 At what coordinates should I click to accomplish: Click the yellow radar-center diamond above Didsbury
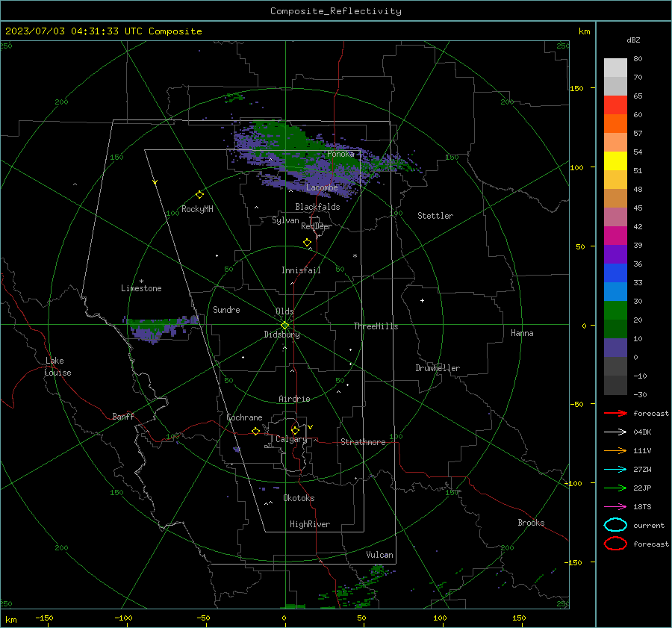click(x=284, y=325)
